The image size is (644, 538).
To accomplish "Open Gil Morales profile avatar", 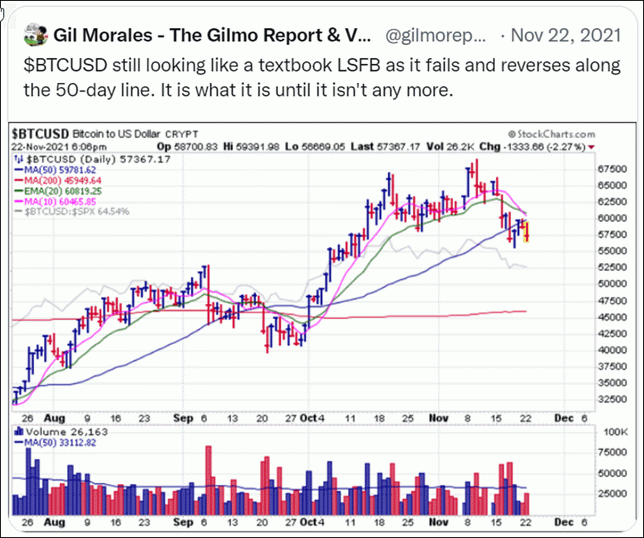I will tap(35, 35).
